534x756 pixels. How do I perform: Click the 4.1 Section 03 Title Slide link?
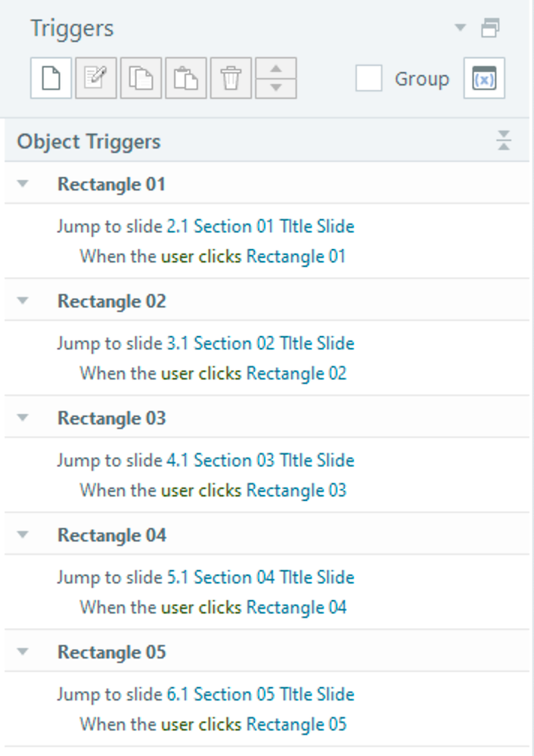260,460
